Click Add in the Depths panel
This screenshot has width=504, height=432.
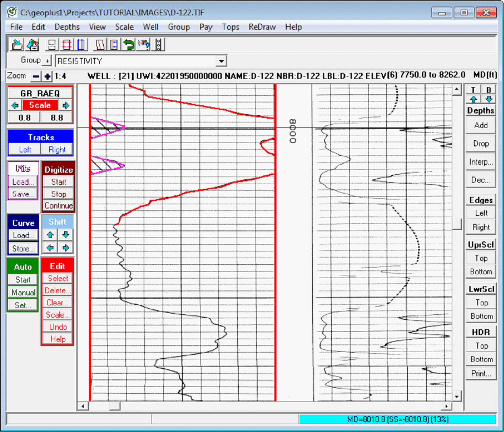coord(480,125)
